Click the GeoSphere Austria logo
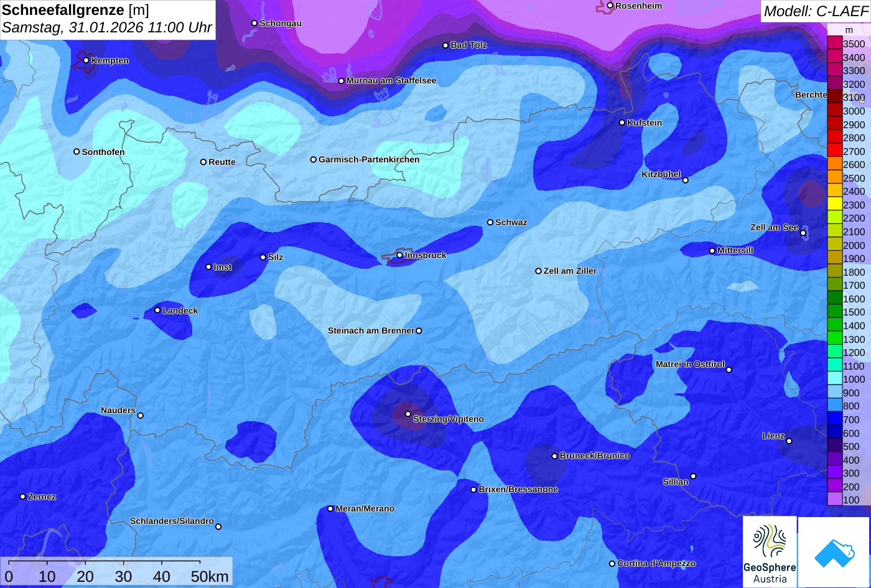 pyautogui.click(x=770, y=551)
